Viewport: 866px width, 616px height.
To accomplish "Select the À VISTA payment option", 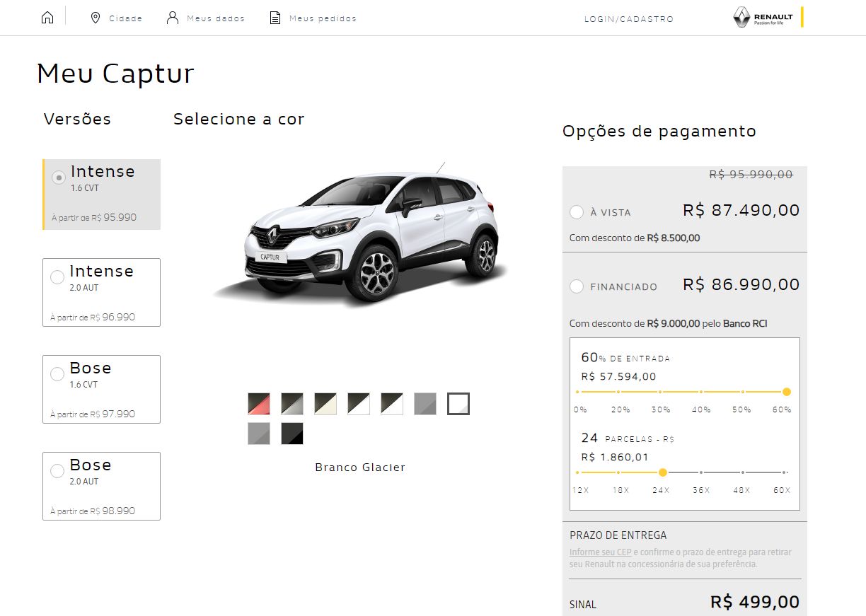I will [x=577, y=212].
